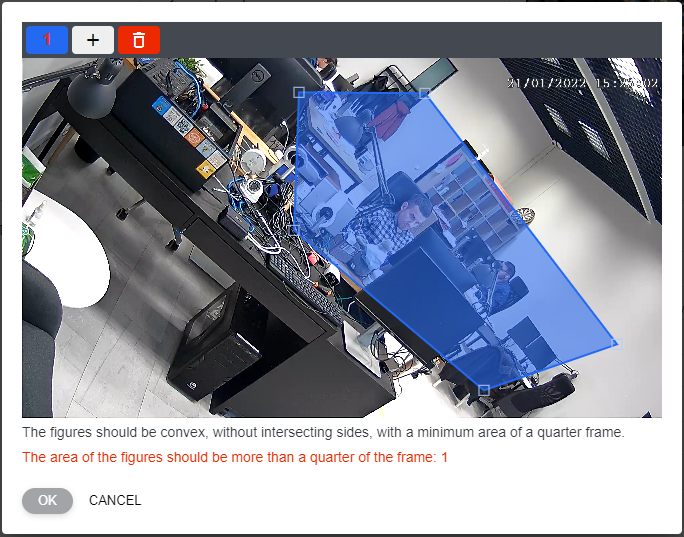Select the left-middle polygon vertex handle
The width and height of the screenshot is (684, 537).
(x=295, y=230)
